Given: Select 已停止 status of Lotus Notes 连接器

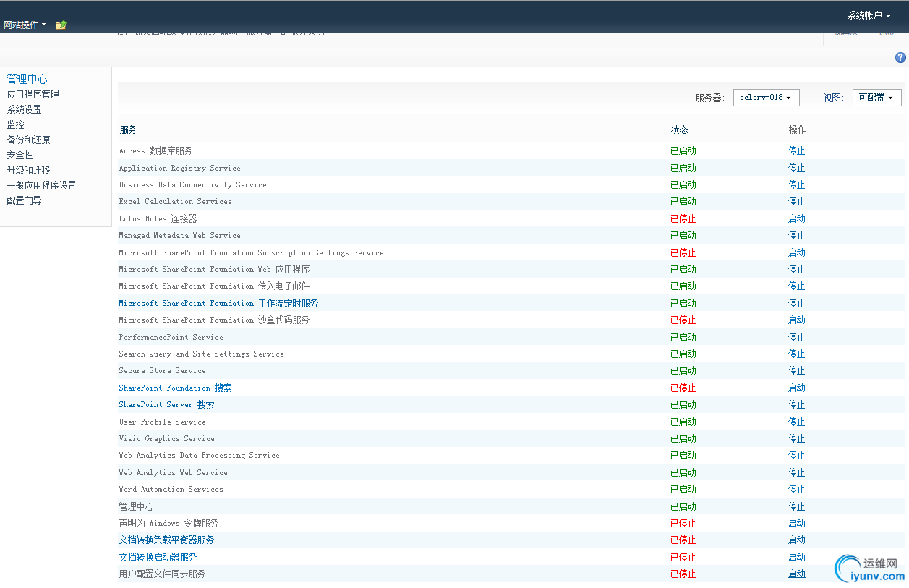Looking at the screenshot, I should [683, 218].
